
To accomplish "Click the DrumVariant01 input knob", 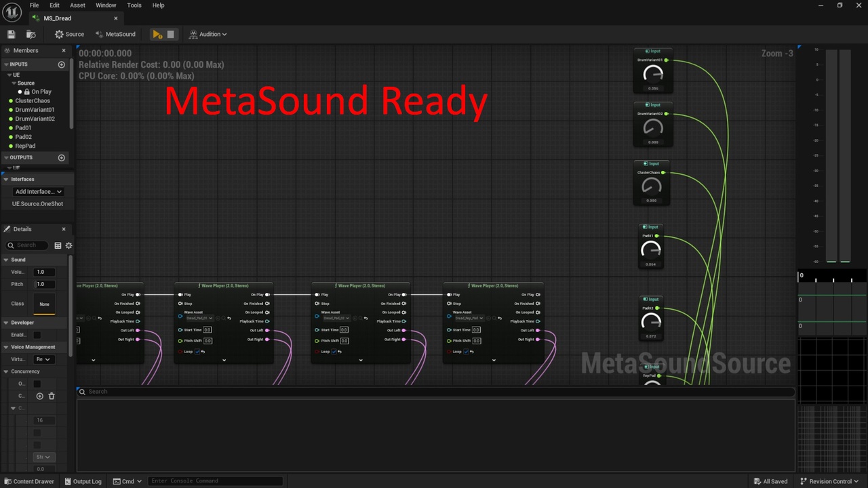I will 653,74.
